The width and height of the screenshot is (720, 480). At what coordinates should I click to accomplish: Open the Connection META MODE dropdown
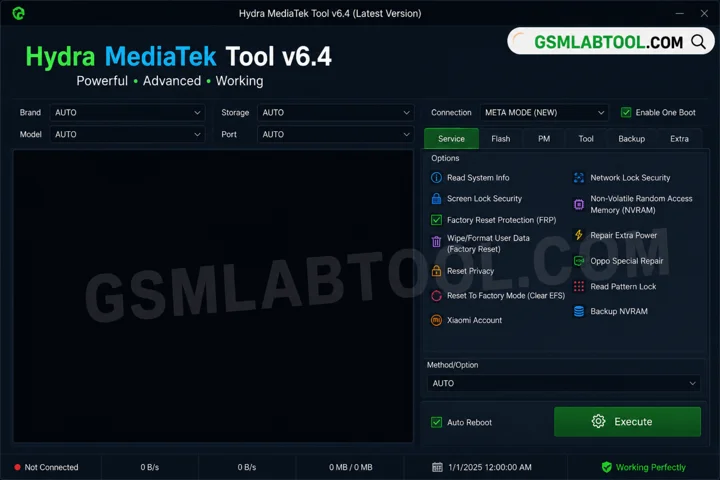point(544,113)
